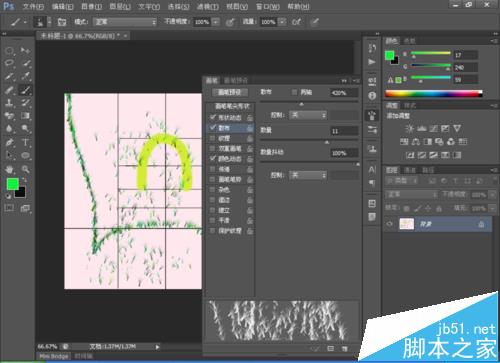The width and height of the screenshot is (500, 363).
Task: Open the Clone Source icon in the dock
Action: pos(372,149)
